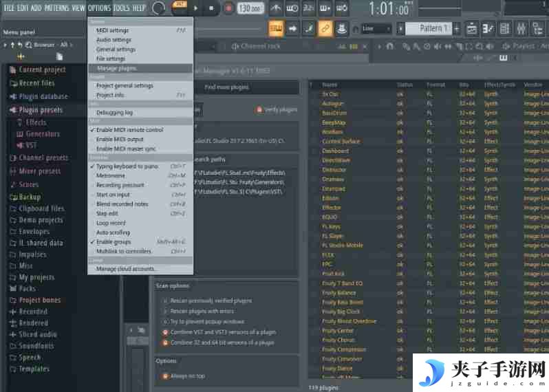Select Project general settings menu entry
549x392 pixels.
(x=140, y=85)
